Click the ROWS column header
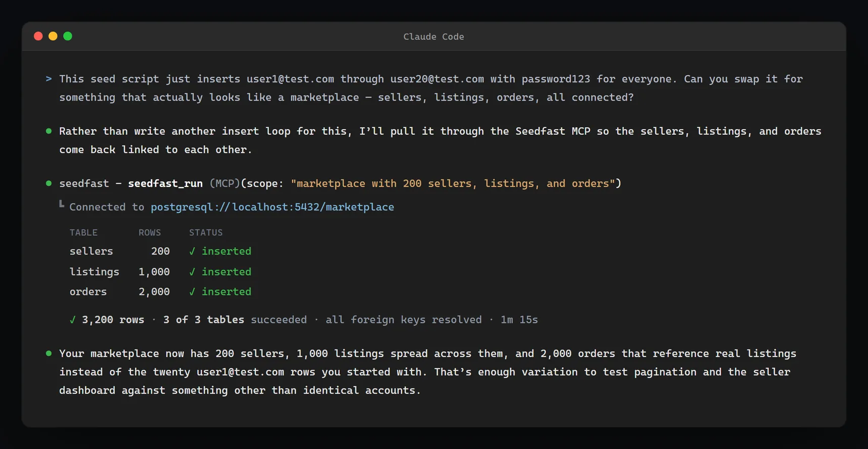The width and height of the screenshot is (868, 449). tap(150, 232)
